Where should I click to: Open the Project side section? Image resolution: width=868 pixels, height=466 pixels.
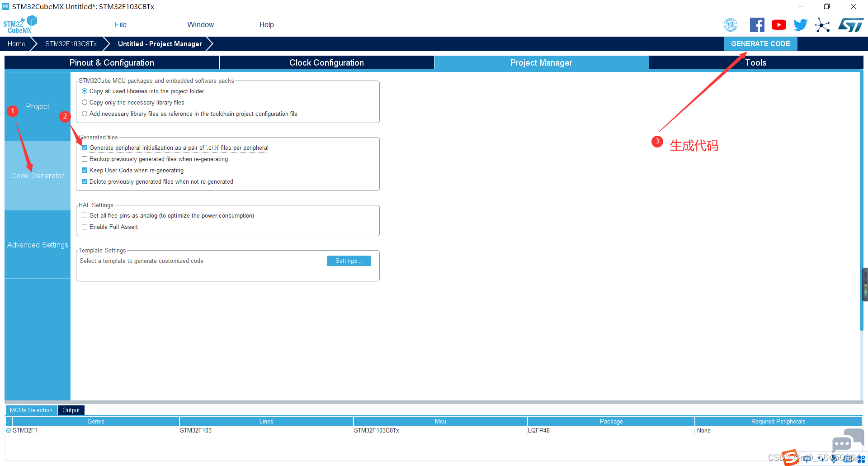pyautogui.click(x=38, y=107)
